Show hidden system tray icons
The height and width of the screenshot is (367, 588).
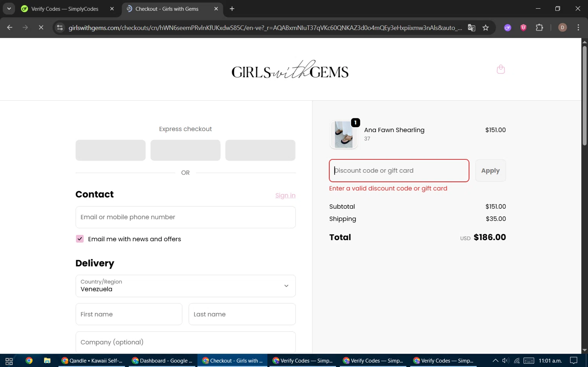point(495,361)
